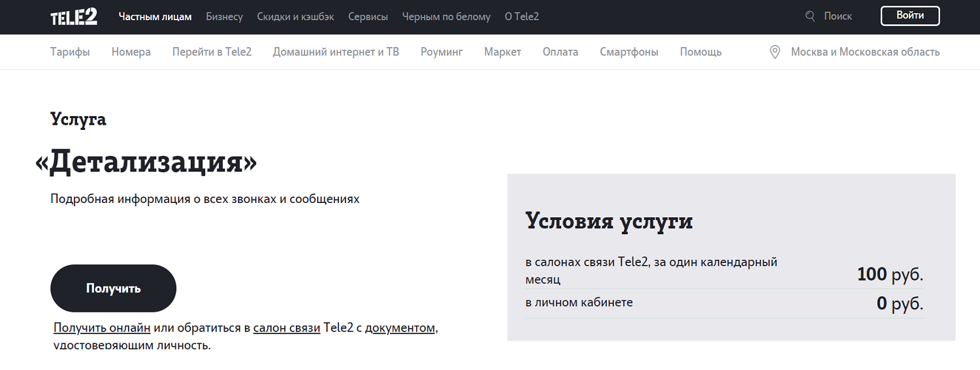Click the search magnifier icon

pyautogui.click(x=810, y=16)
